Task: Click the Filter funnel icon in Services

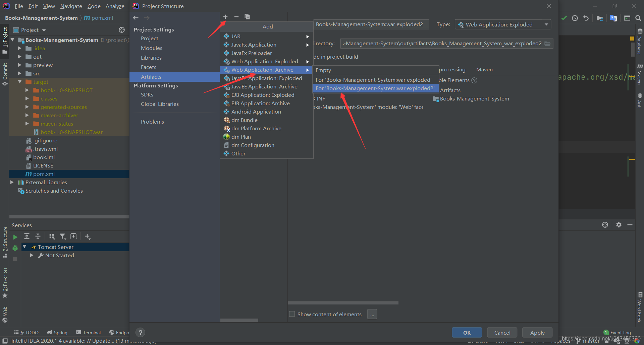Action: 63,236
